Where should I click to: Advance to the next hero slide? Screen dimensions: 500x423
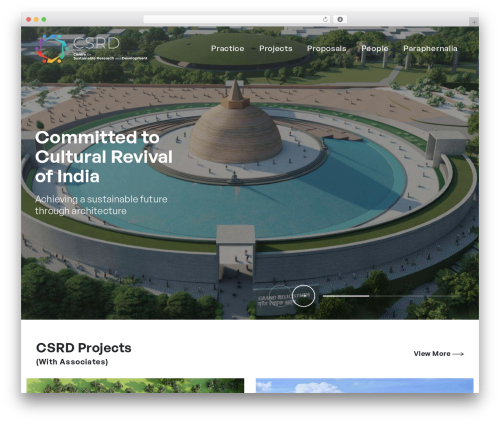coord(303,296)
